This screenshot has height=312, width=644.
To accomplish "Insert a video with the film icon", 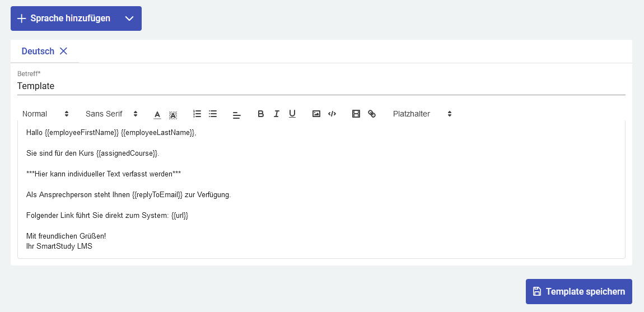I will [x=356, y=114].
